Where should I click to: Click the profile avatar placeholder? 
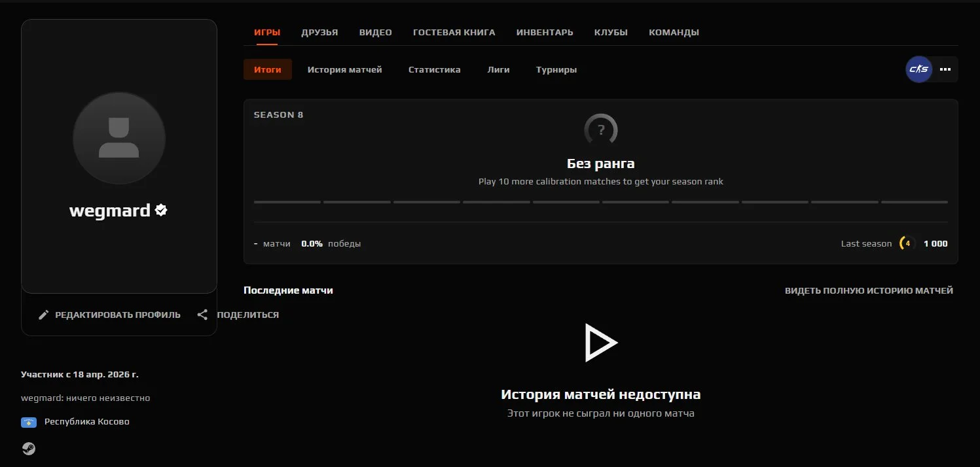click(119, 138)
